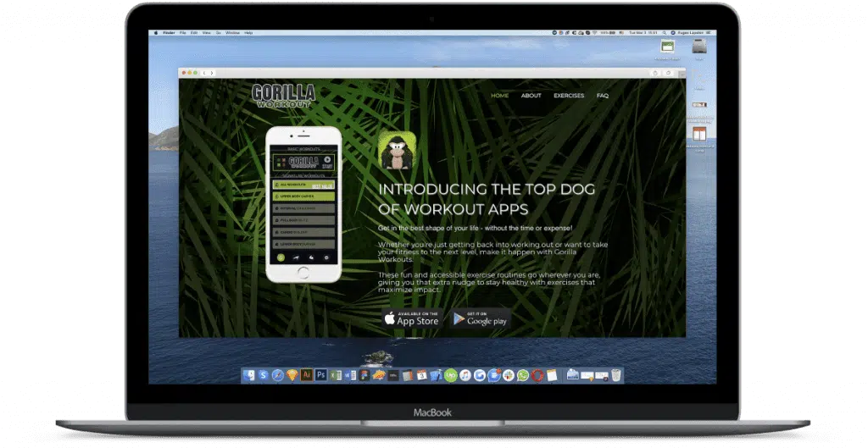
Task: Open Calendar icon in the dock
Action: [x=422, y=375]
